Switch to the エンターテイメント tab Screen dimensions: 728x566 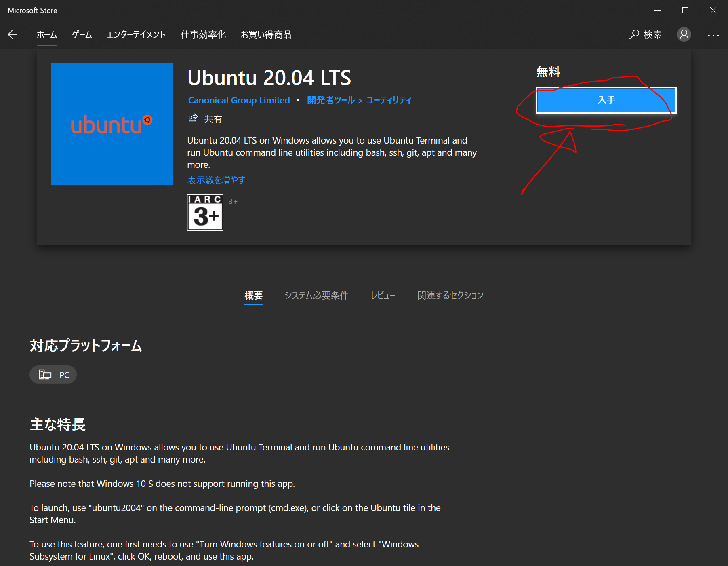pyautogui.click(x=136, y=35)
